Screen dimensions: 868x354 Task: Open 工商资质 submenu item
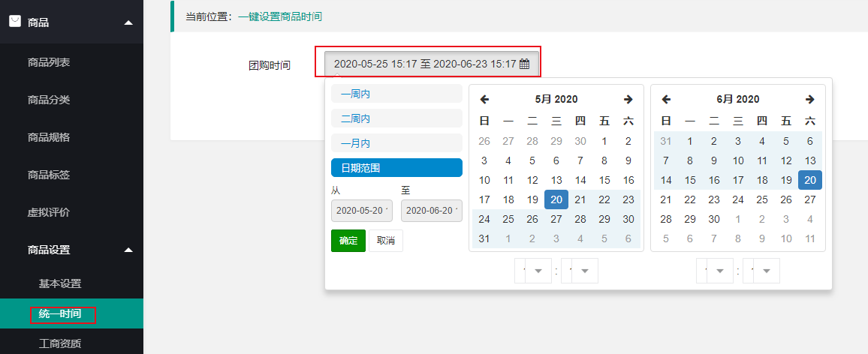click(x=60, y=343)
